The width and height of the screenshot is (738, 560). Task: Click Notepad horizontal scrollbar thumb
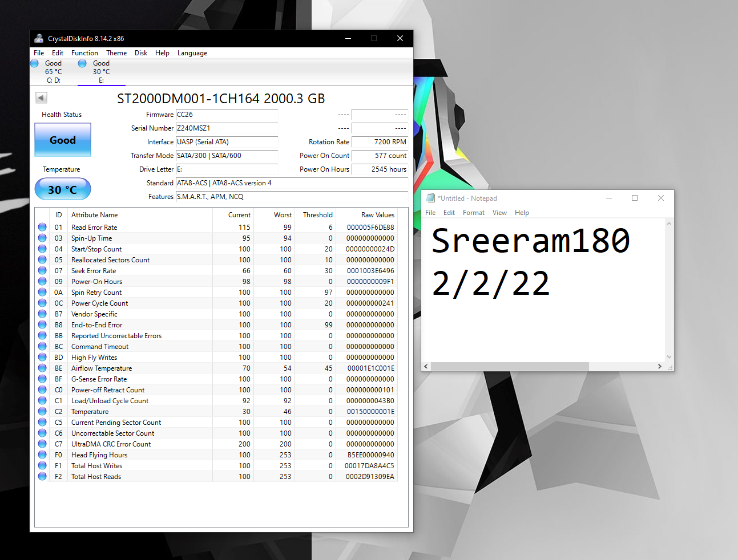[510, 366]
